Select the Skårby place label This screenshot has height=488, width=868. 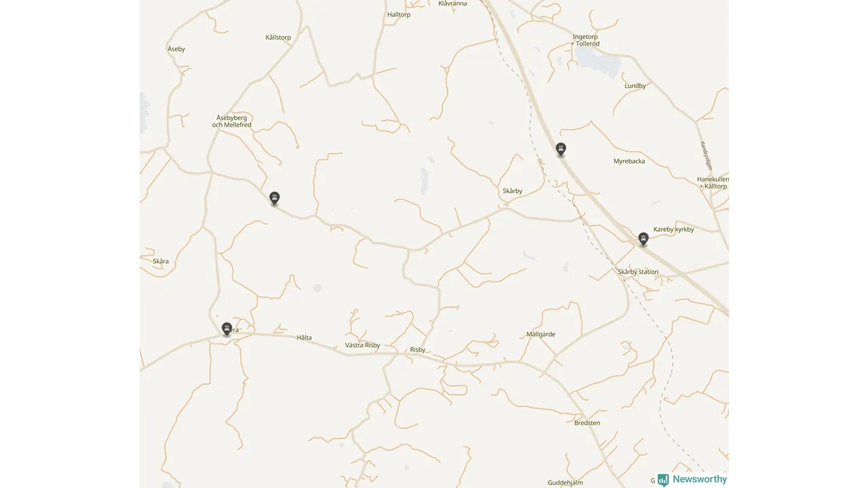pos(513,191)
